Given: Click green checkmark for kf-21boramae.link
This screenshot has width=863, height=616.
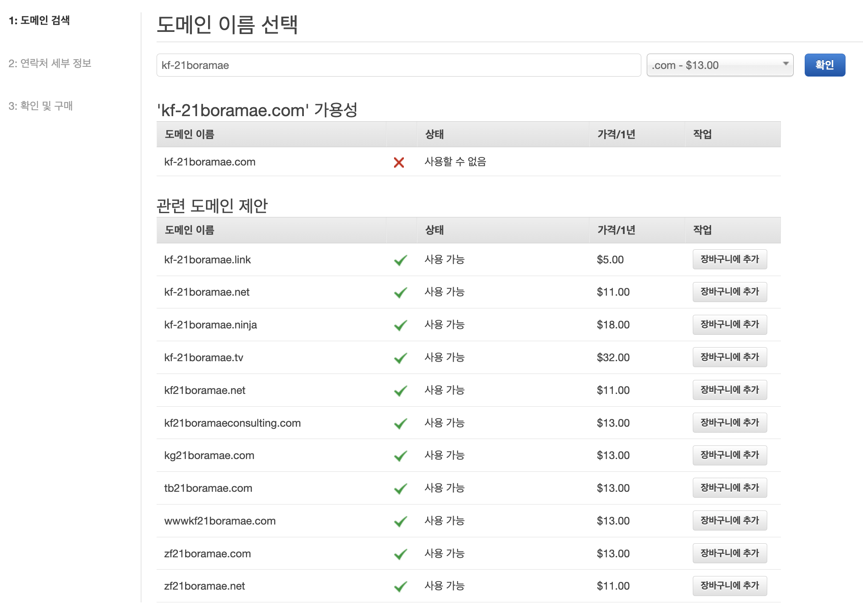Looking at the screenshot, I should click(400, 260).
